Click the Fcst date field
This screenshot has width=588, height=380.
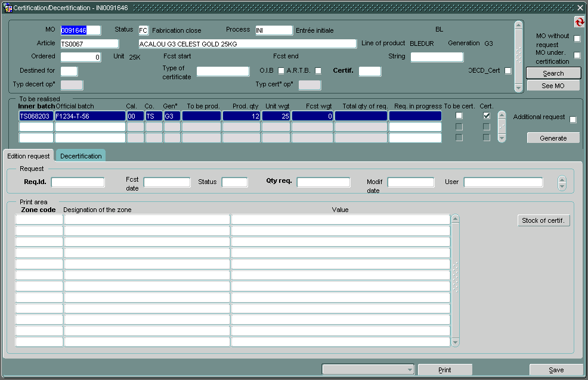pos(167,182)
